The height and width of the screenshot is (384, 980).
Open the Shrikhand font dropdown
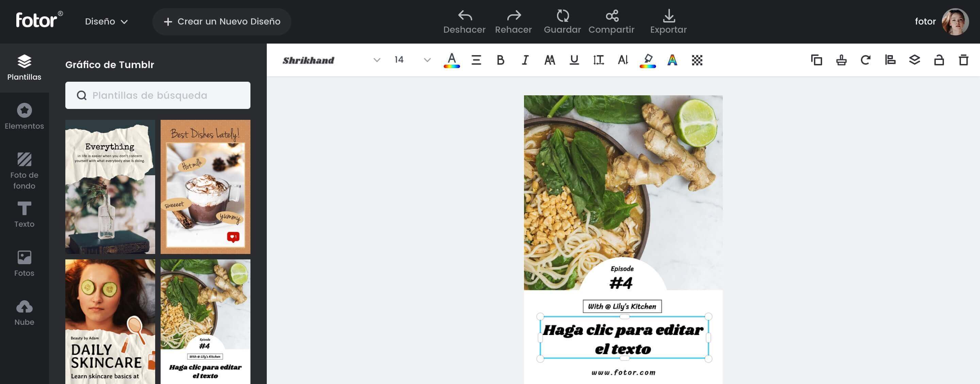coord(331,60)
